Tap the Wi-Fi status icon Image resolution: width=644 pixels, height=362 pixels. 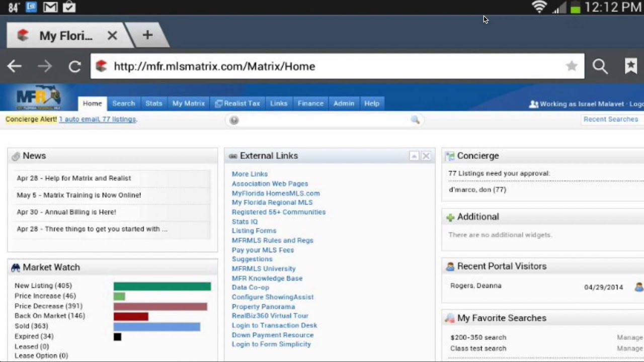click(x=539, y=7)
